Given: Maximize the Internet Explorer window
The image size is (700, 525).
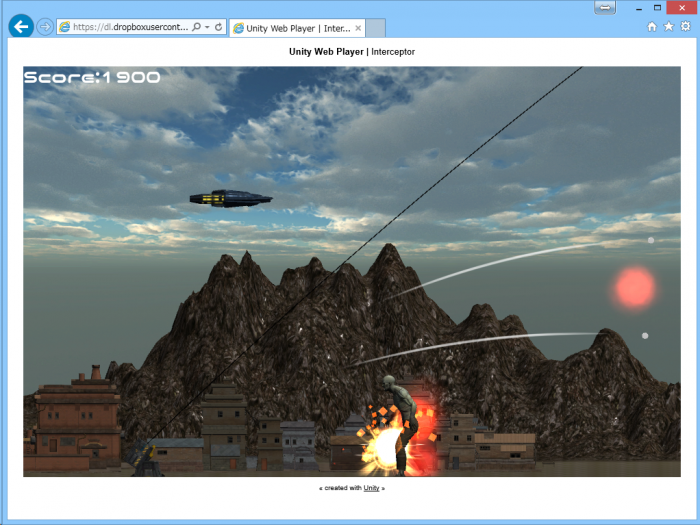Looking at the screenshot, I should [657, 8].
